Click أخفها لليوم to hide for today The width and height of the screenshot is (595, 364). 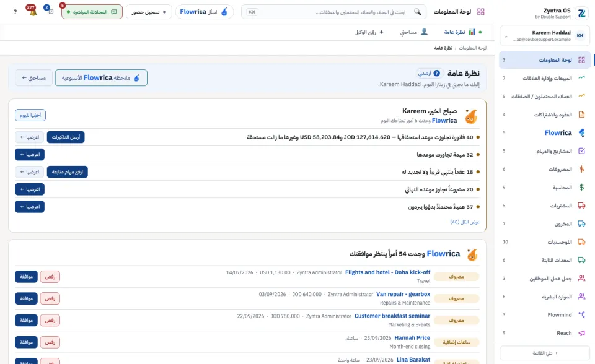(x=30, y=115)
